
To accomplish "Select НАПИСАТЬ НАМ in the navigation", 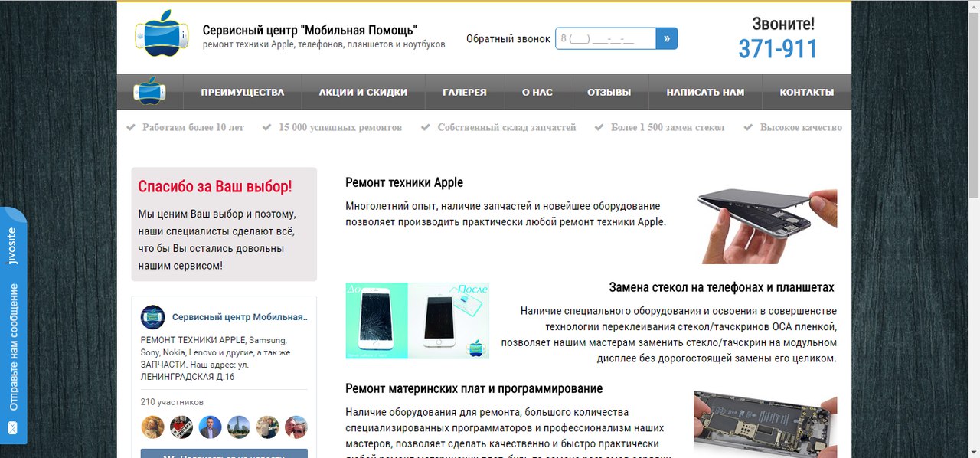I will (x=705, y=92).
